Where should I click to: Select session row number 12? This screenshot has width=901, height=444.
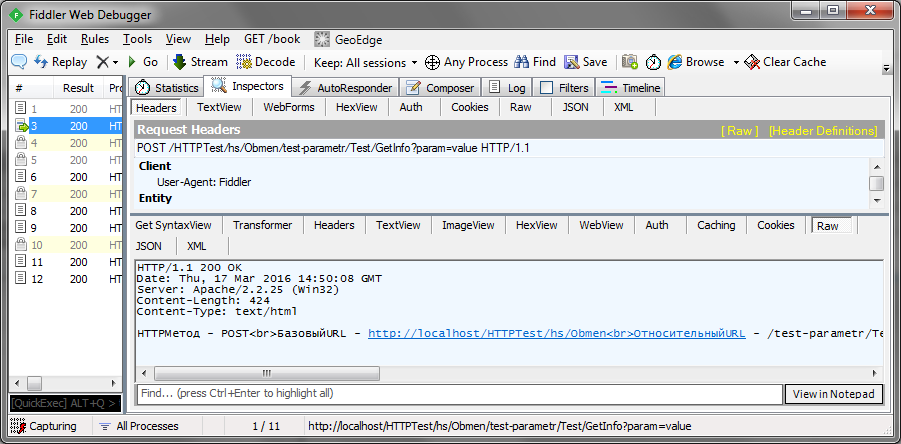(x=66, y=279)
